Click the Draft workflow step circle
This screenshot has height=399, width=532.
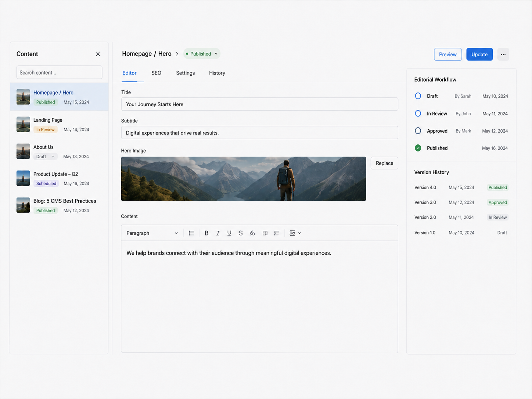418,96
